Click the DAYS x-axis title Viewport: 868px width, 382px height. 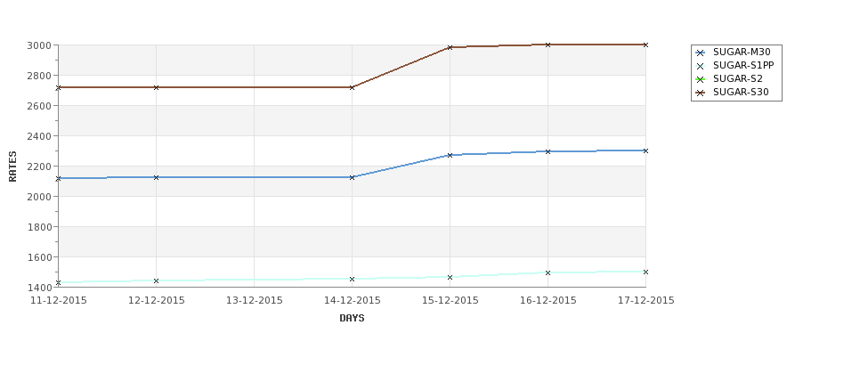(x=352, y=319)
